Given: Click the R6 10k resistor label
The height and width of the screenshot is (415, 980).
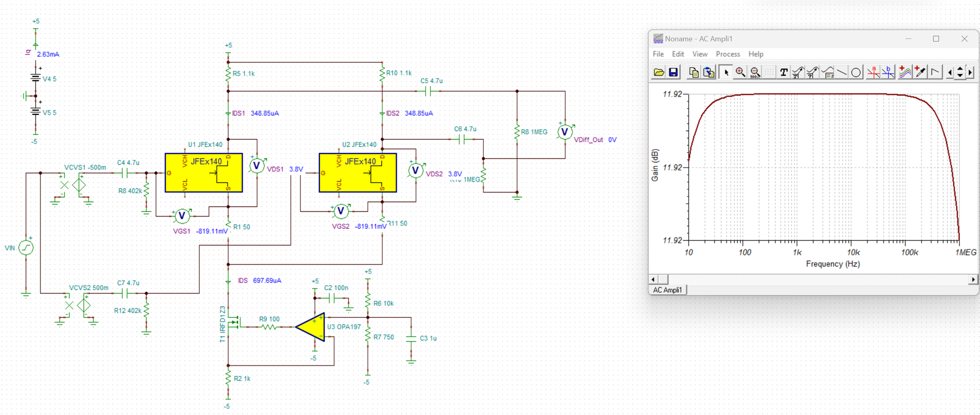Looking at the screenshot, I should coord(383,303).
